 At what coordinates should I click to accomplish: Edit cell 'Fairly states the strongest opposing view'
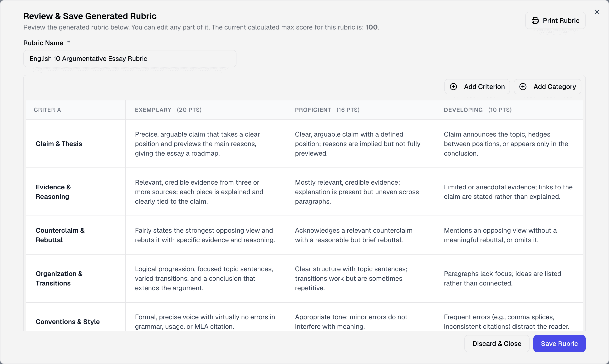pyautogui.click(x=205, y=235)
